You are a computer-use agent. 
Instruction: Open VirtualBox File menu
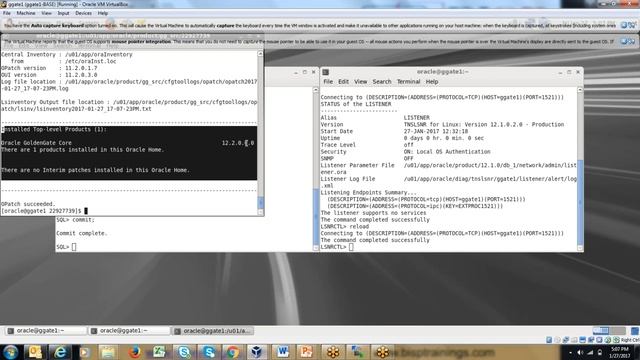coord(7,13)
